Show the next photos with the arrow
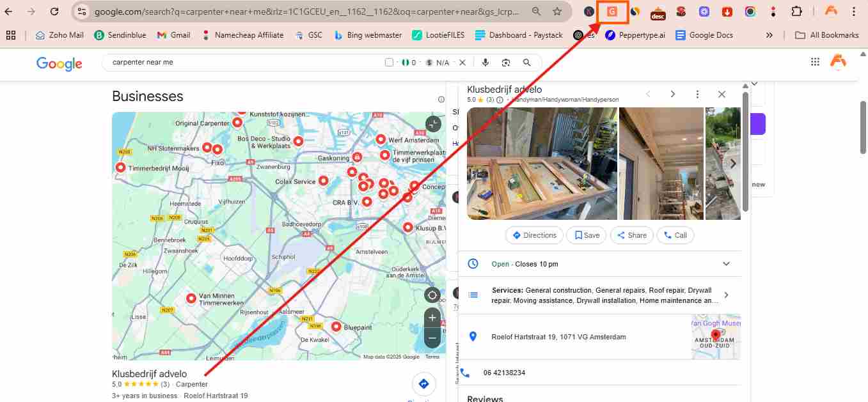The width and height of the screenshot is (868, 402). pyautogui.click(x=733, y=164)
